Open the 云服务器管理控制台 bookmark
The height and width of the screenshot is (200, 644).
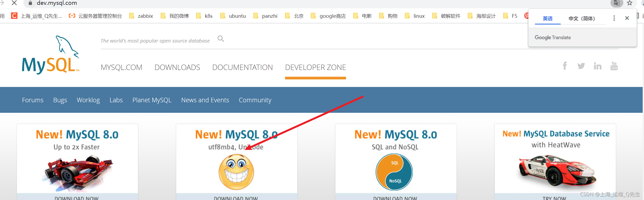pyautogui.click(x=95, y=16)
